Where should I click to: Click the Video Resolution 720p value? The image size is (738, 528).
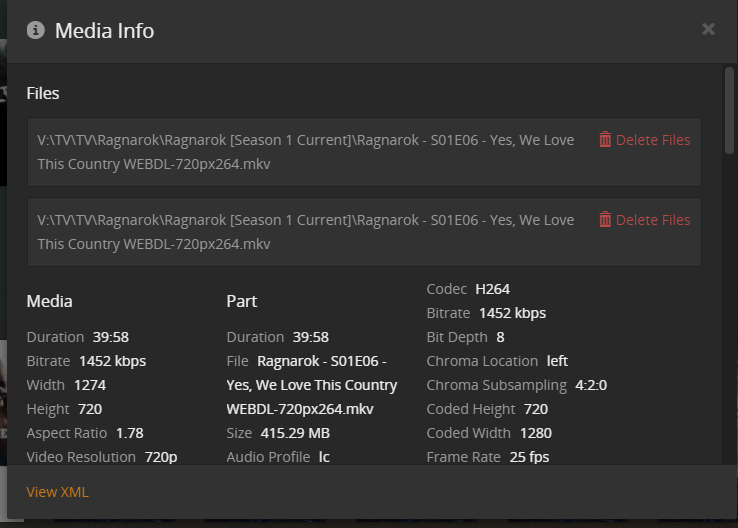tap(160, 457)
